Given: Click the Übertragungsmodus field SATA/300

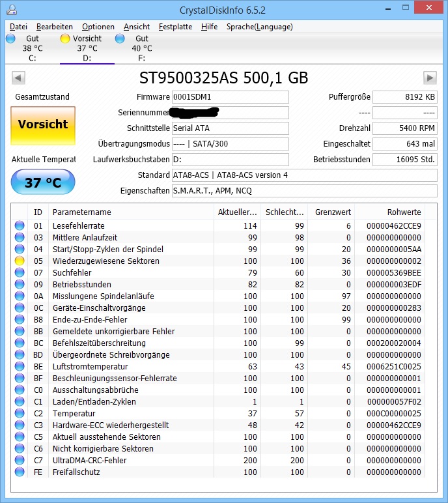Looking at the screenshot, I should coord(231,144).
